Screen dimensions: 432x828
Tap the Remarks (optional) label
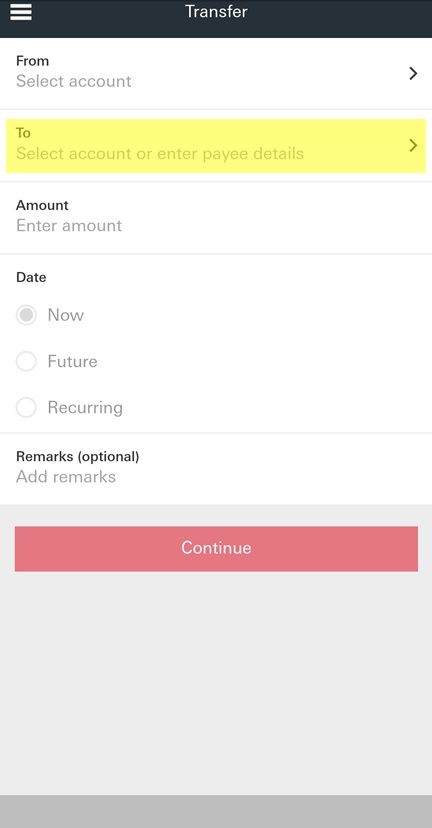(78, 456)
